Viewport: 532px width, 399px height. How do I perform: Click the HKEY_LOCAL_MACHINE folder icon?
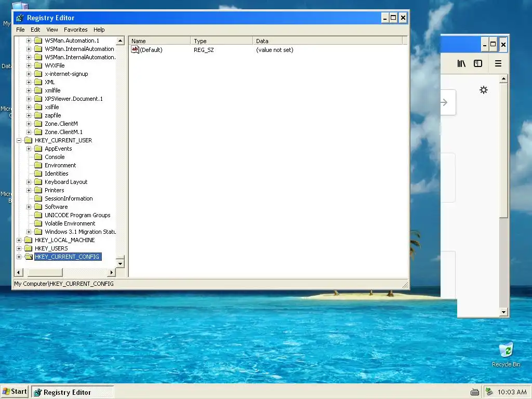(29, 240)
